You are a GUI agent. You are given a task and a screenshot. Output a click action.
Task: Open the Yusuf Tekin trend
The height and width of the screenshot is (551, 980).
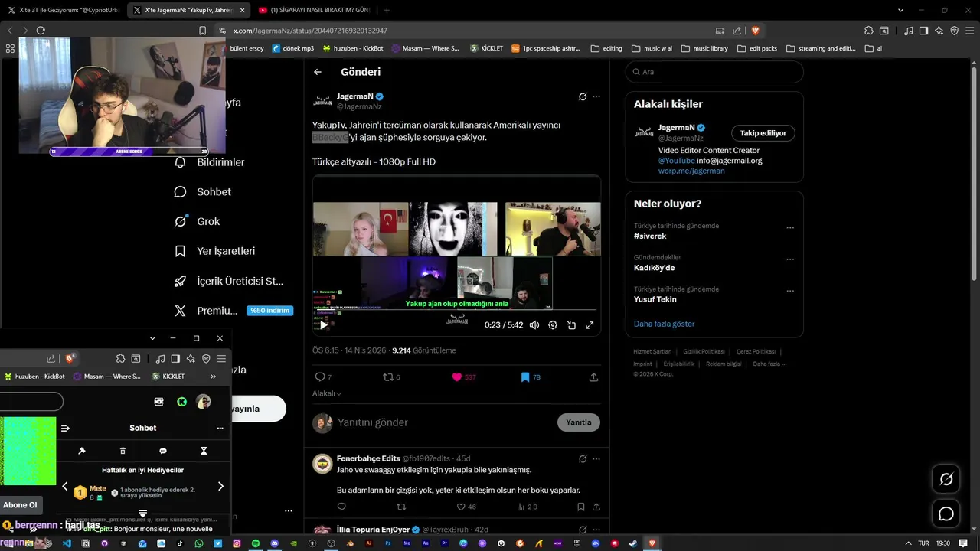coord(655,299)
